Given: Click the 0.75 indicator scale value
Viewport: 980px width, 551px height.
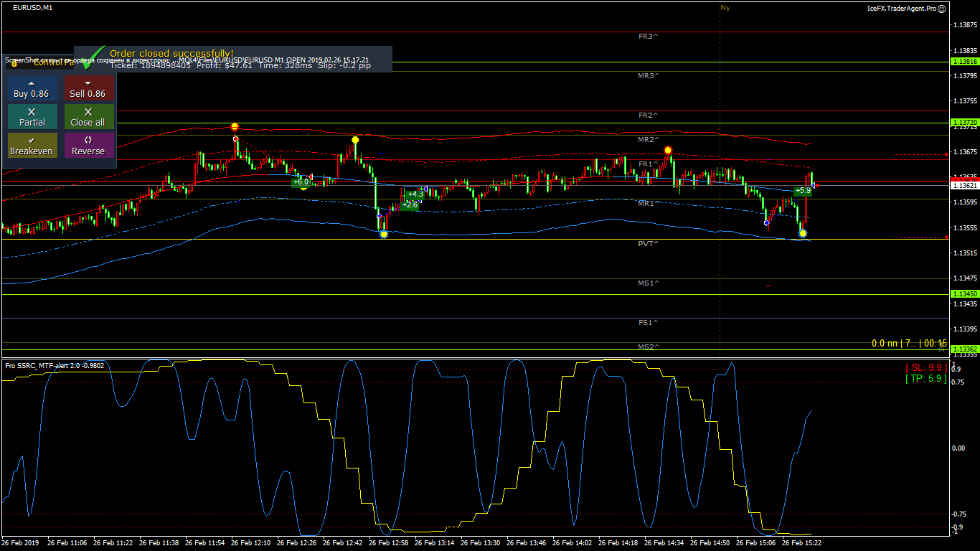Looking at the screenshot, I should (958, 382).
